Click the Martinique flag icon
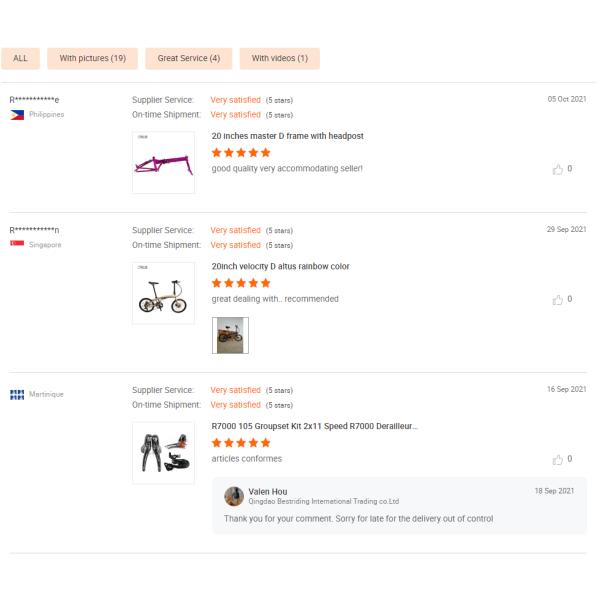Screen dimensions: 600x600 [17, 394]
